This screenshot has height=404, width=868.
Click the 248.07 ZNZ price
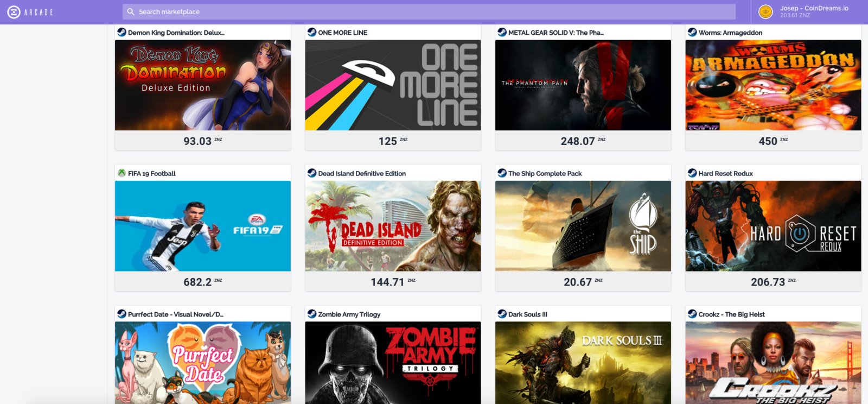583,141
